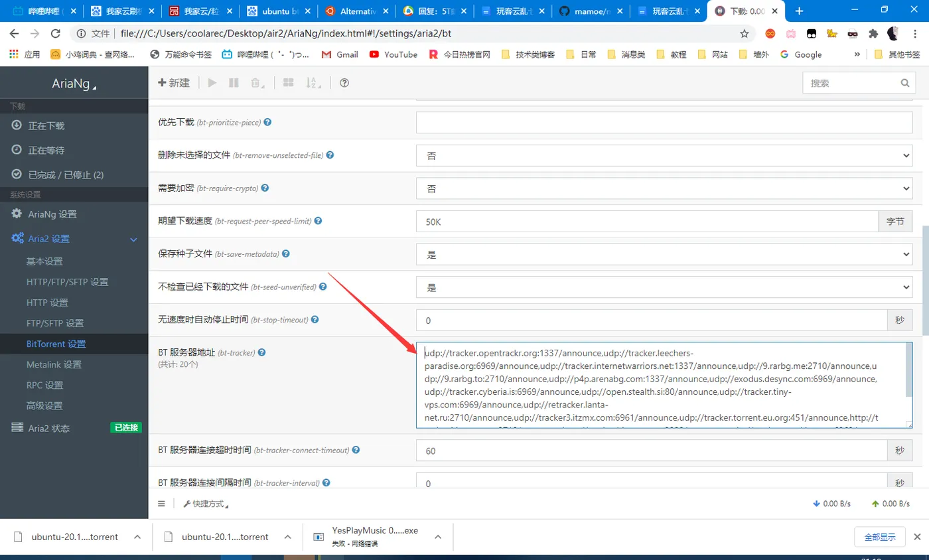Click the 新建 new task button
This screenshot has width=929, height=560.
pyautogui.click(x=174, y=83)
